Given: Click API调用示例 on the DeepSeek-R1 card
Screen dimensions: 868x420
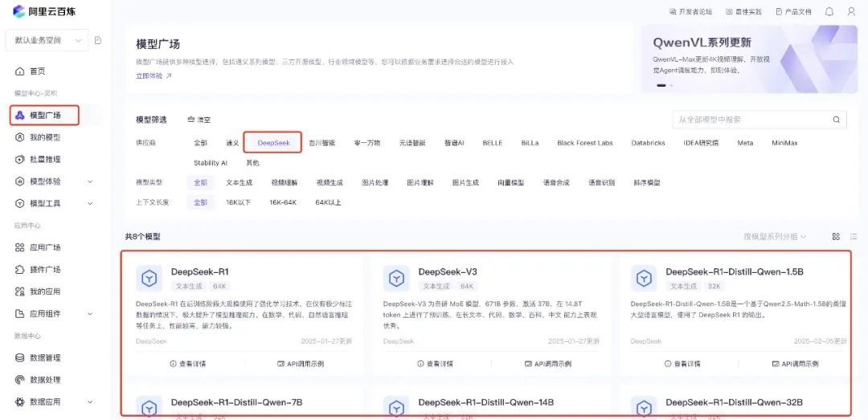Looking at the screenshot, I should 301,364.
